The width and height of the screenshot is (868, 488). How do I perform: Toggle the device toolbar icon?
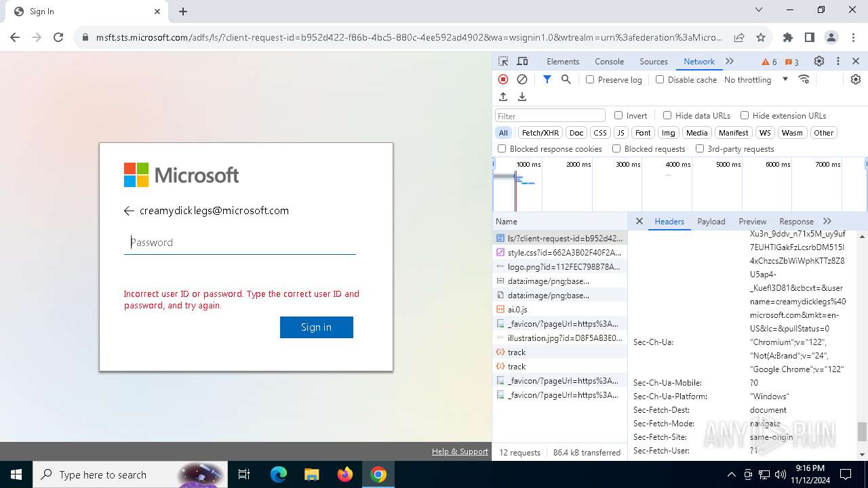pyautogui.click(x=523, y=61)
